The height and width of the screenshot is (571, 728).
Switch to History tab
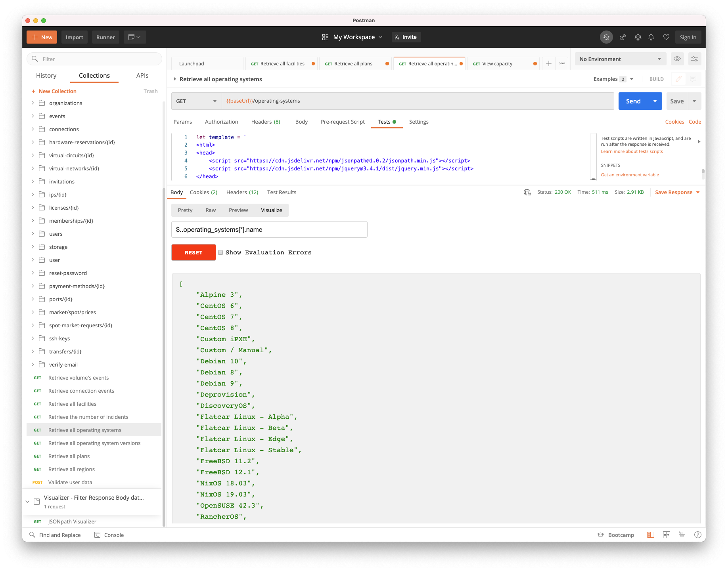(x=46, y=76)
